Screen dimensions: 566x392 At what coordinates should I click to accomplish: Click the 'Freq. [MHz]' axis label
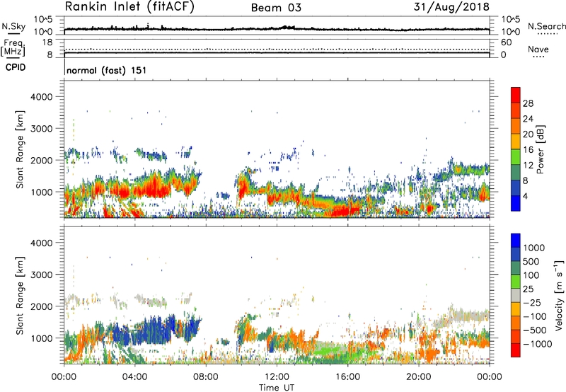(x=13, y=48)
